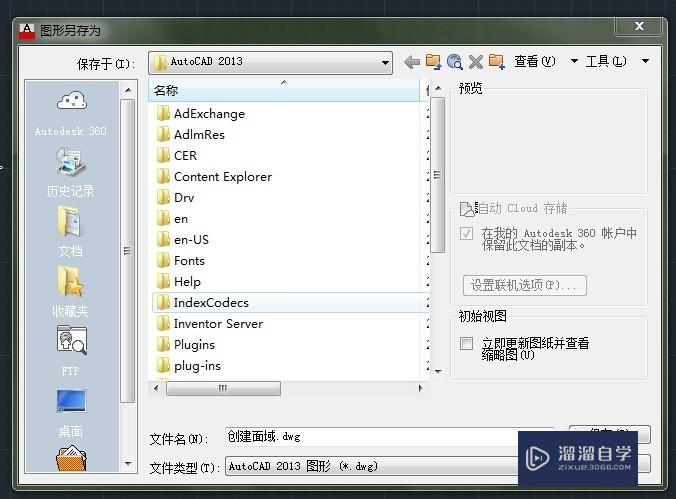Select the IndexCodecs folder name
This screenshot has width=676, height=499.
[x=211, y=303]
